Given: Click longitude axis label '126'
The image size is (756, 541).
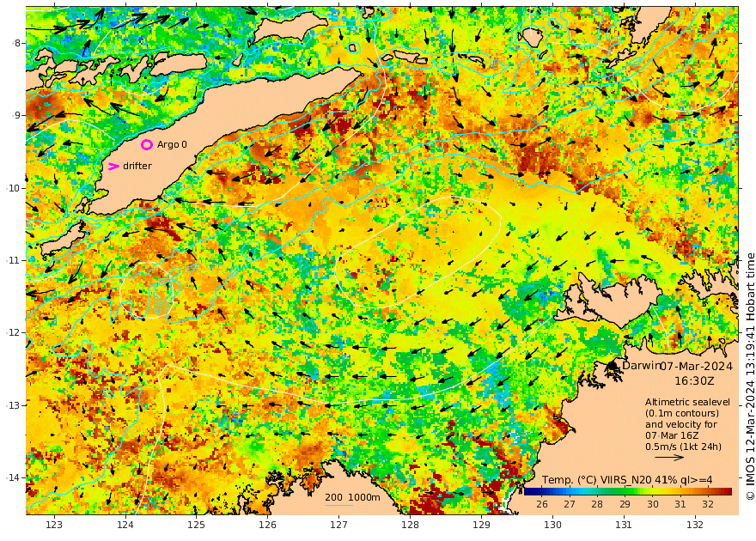Looking at the screenshot, I should (x=267, y=525).
